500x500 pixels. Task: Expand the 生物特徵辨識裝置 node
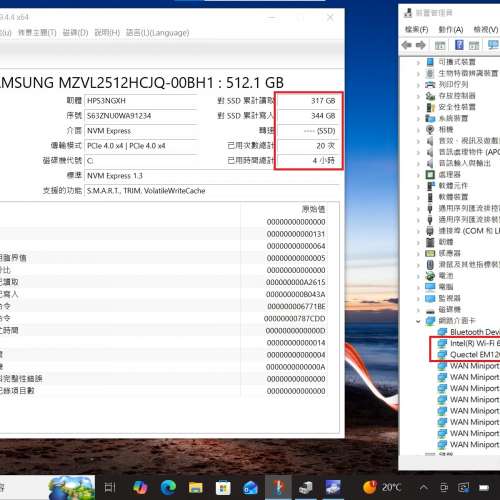418,73
